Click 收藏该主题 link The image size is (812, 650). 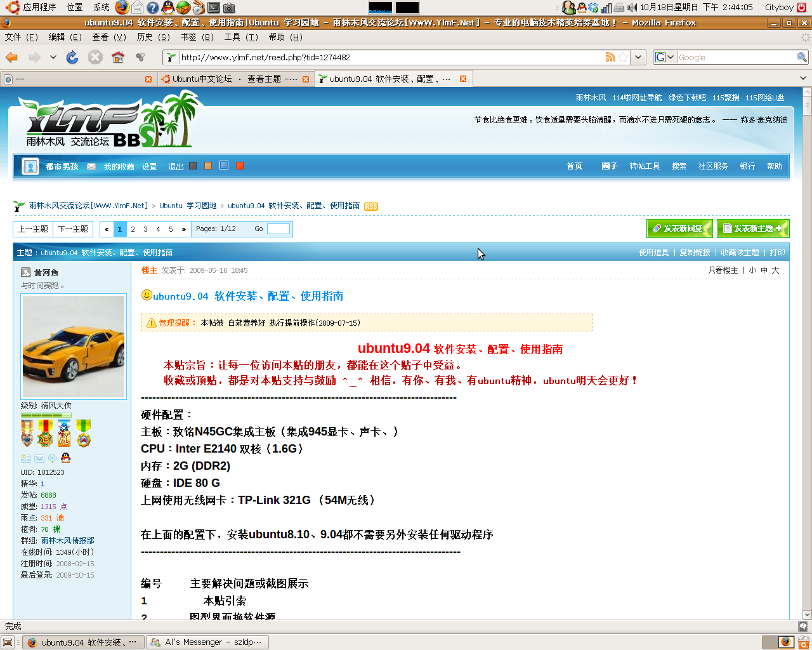[x=740, y=253]
